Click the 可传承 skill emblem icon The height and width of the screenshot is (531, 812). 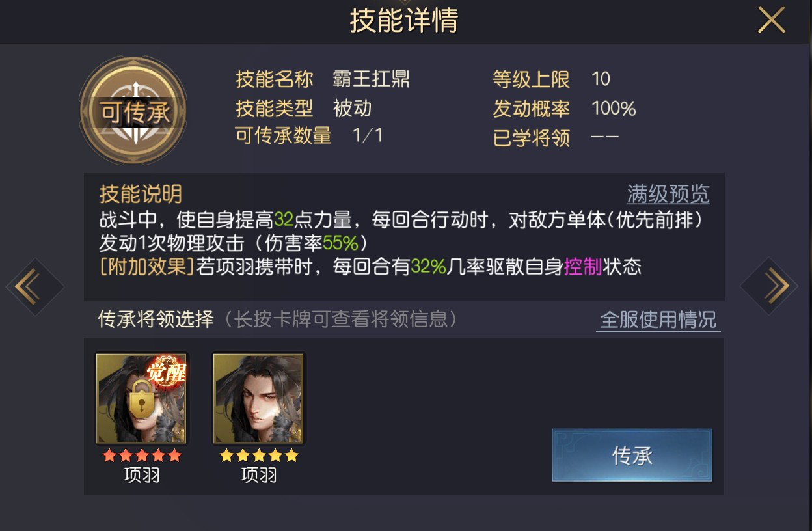pyautogui.click(x=134, y=111)
